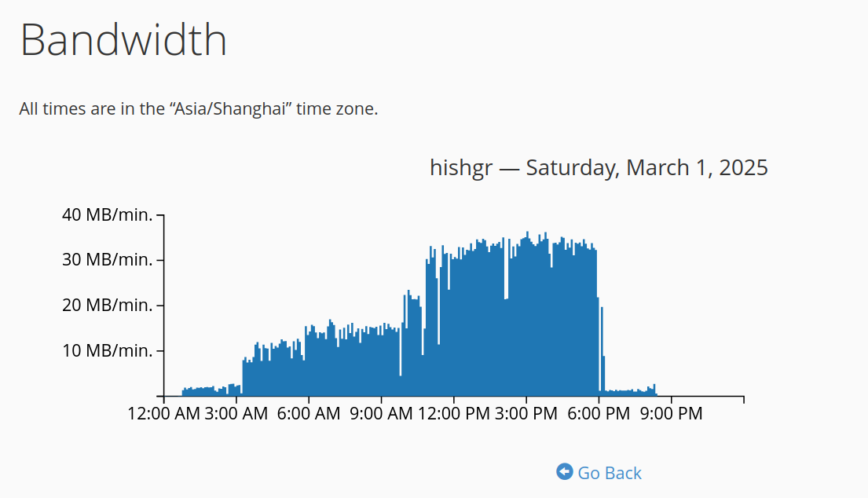
Task: Click the 6:00 PM x-axis label
Action: click(599, 413)
